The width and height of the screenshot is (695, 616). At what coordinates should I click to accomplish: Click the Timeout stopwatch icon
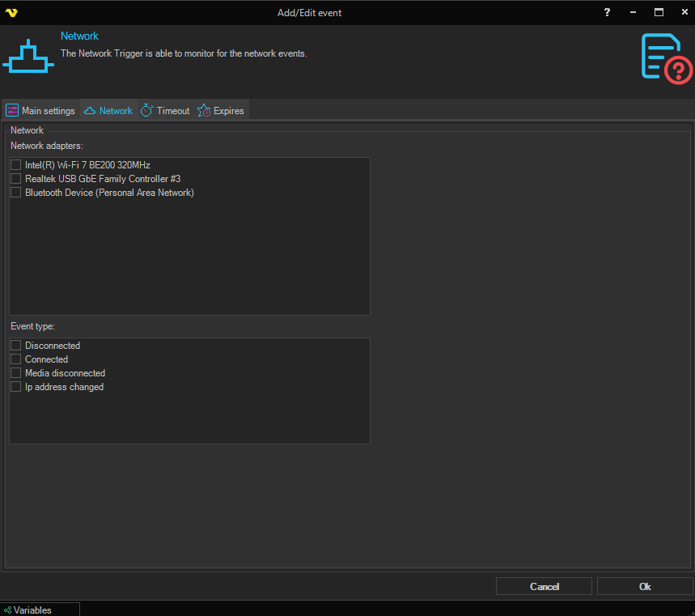coord(146,111)
